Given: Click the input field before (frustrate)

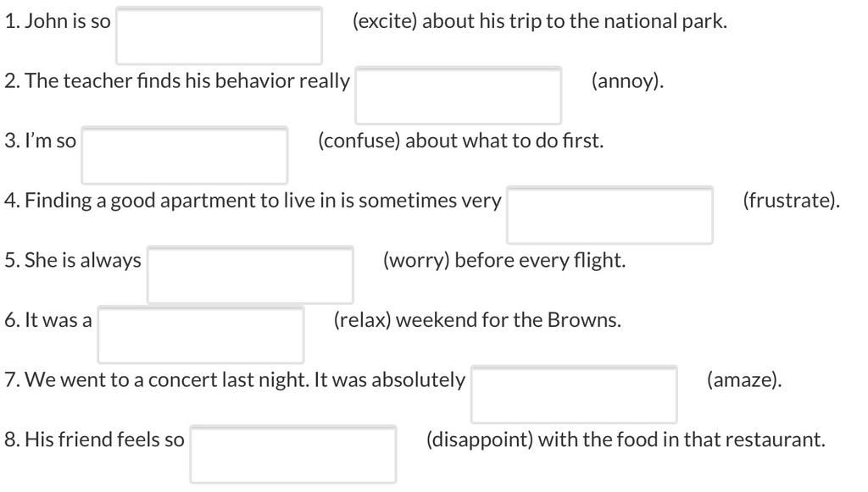Looking at the screenshot, I should [x=610, y=215].
